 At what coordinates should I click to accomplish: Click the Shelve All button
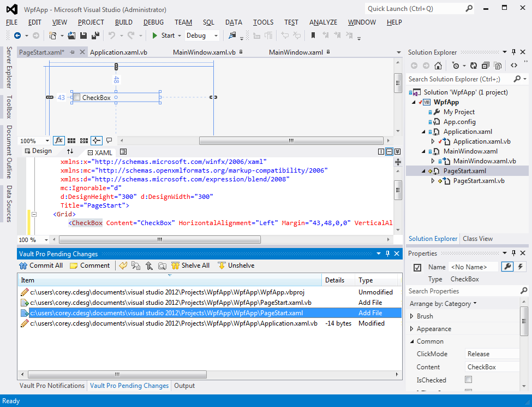[190, 266]
